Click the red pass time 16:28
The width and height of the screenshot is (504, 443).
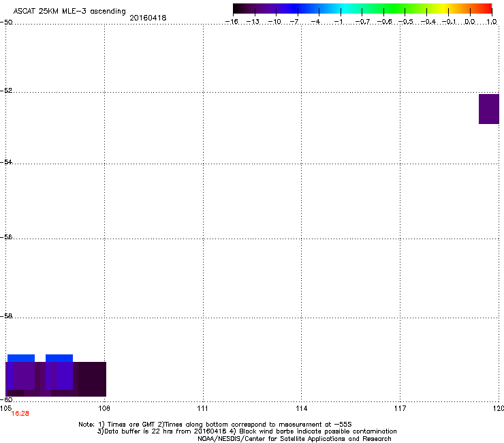pos(20,414)
